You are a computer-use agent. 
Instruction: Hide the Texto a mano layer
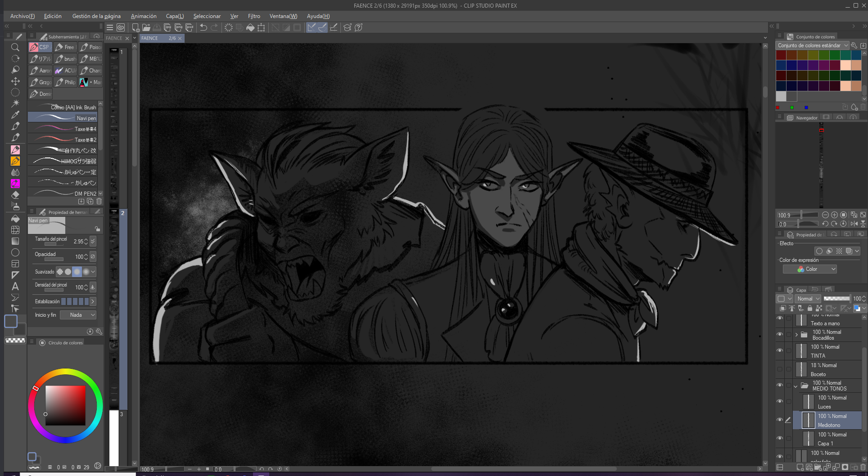click(780, 318)
